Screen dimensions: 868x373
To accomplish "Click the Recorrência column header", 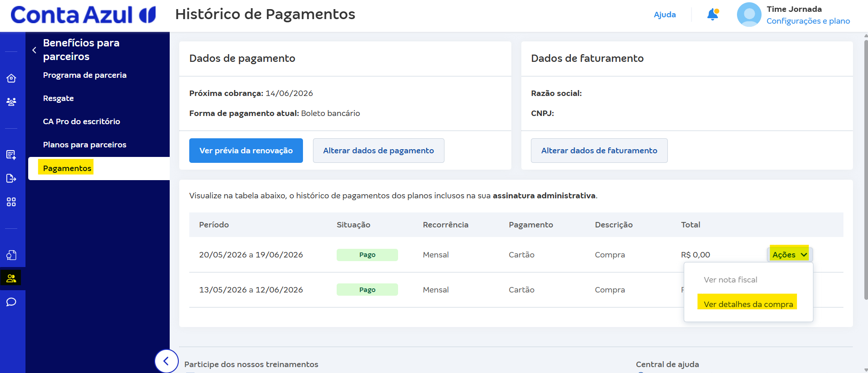I will (x=445, y=225).
